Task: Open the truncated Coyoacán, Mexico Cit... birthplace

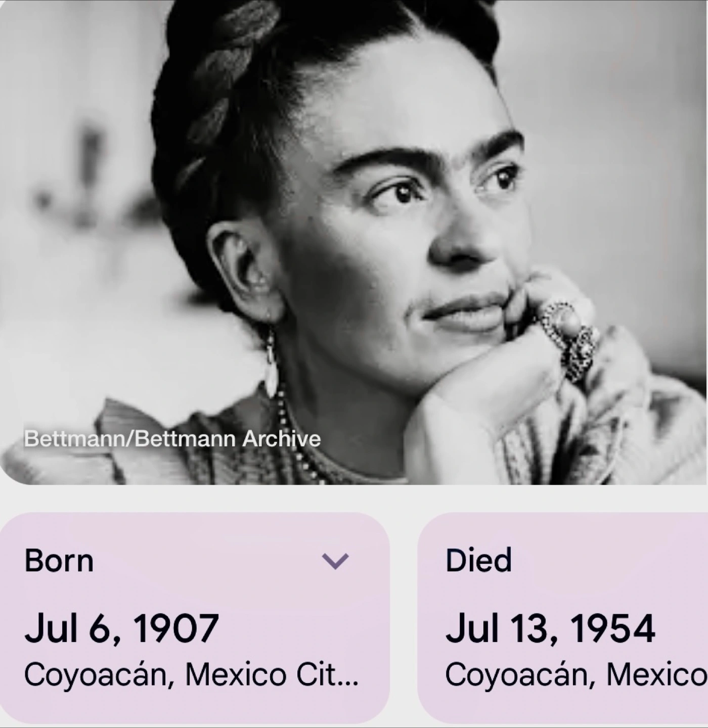Action: tap(191, 674)
